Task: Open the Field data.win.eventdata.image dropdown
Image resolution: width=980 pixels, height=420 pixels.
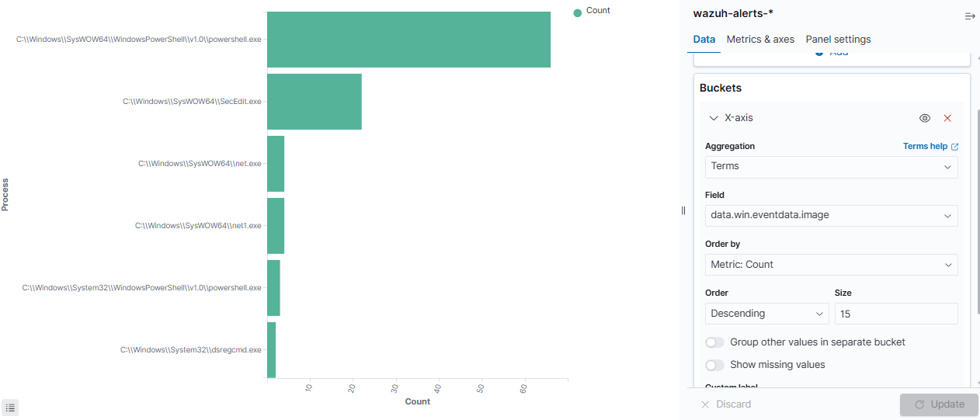Action: pyautogui.click(x=831, y=216)
